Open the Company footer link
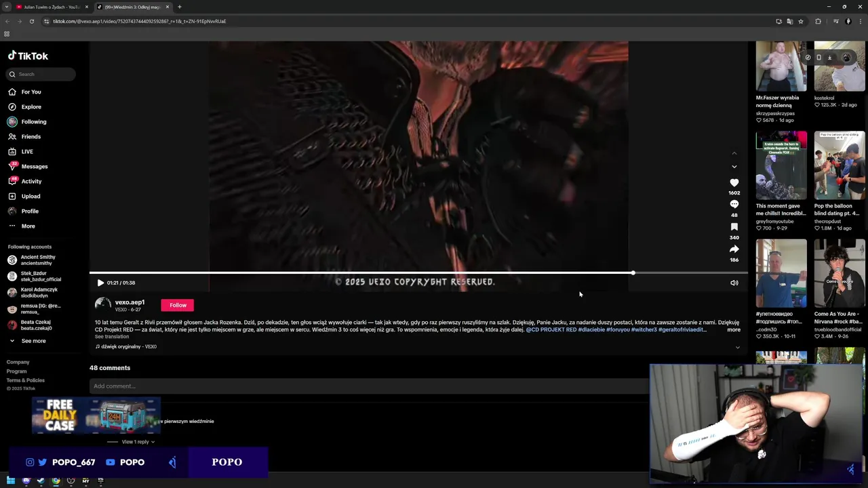868x488 pixels. click(18, 362)
